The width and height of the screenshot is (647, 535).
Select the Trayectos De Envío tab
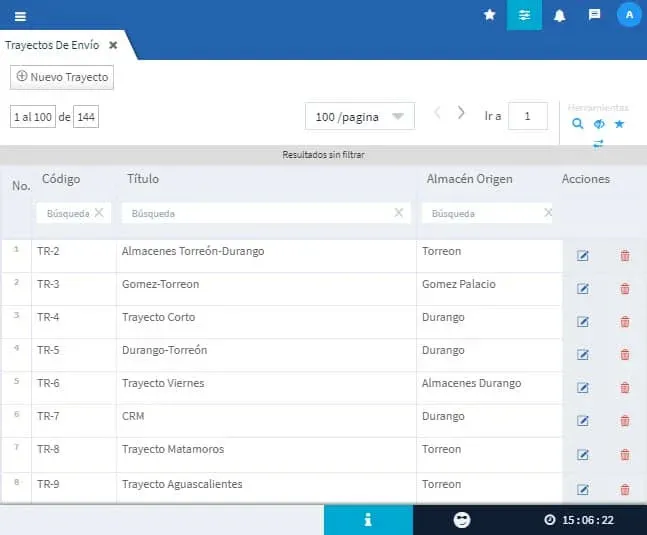[52, 45]
